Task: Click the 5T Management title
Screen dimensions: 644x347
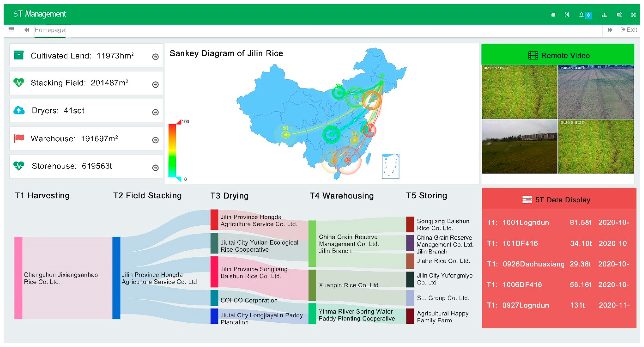Action: click(40, 14)
